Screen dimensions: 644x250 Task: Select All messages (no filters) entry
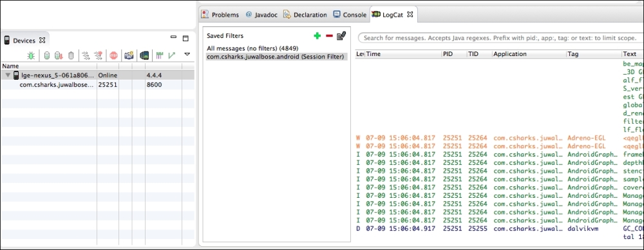pyautogui.click(x=252, y=48)
